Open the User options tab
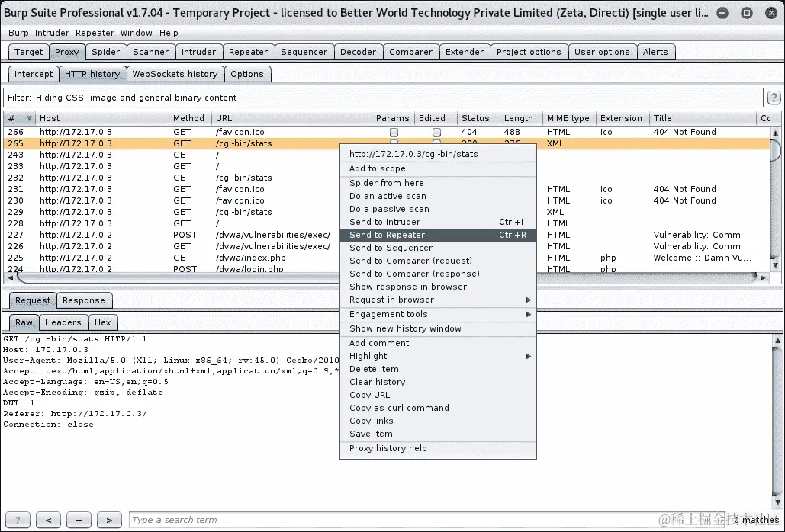Image resolution: width=785 pixels, height=532 pixels. point(602,52)
